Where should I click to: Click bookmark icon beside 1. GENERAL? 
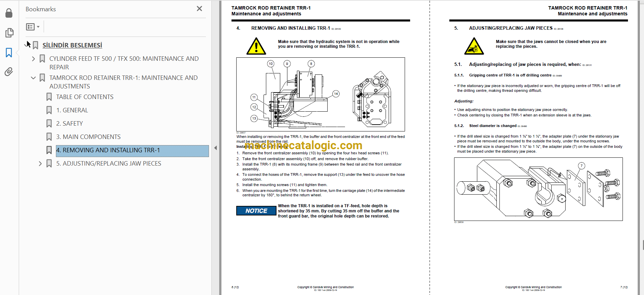49,110
